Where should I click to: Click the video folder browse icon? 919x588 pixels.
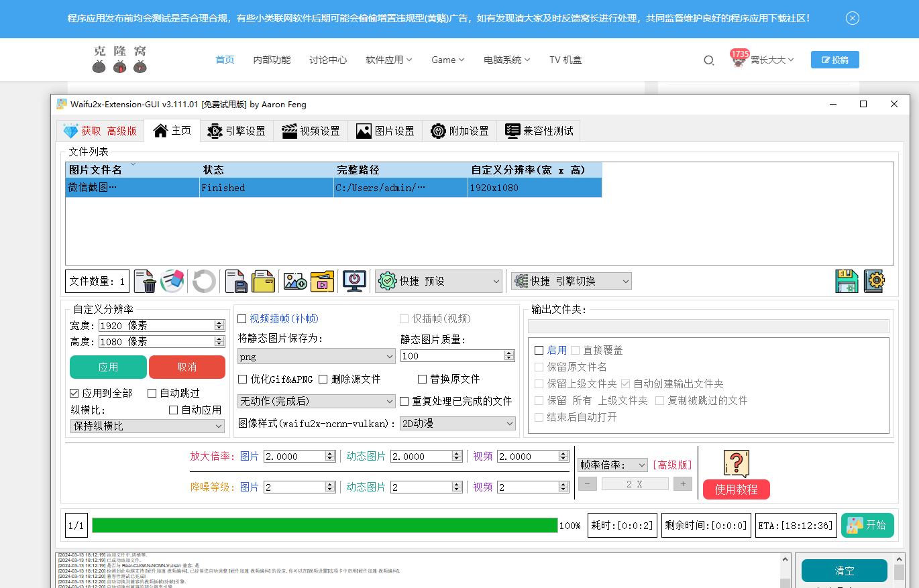point(322,281)
